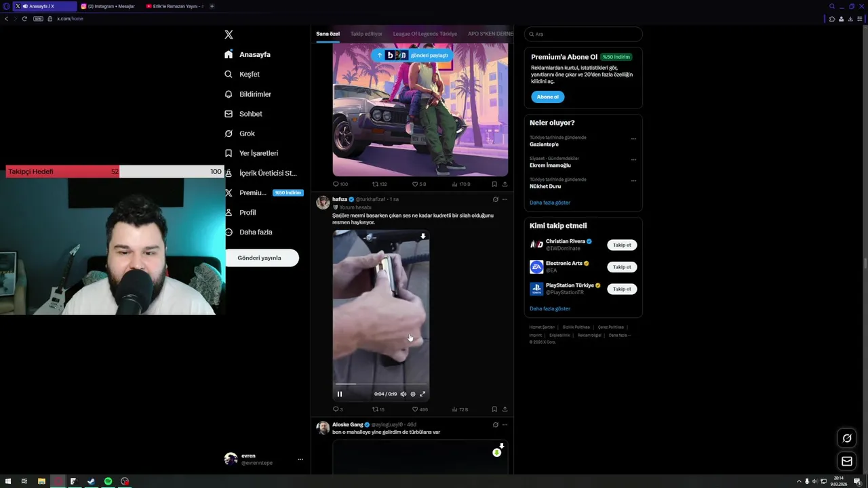Screen dimensions: 868x488
Task: Open floating Grok button at bottom right
Action: tap(846, 438)
